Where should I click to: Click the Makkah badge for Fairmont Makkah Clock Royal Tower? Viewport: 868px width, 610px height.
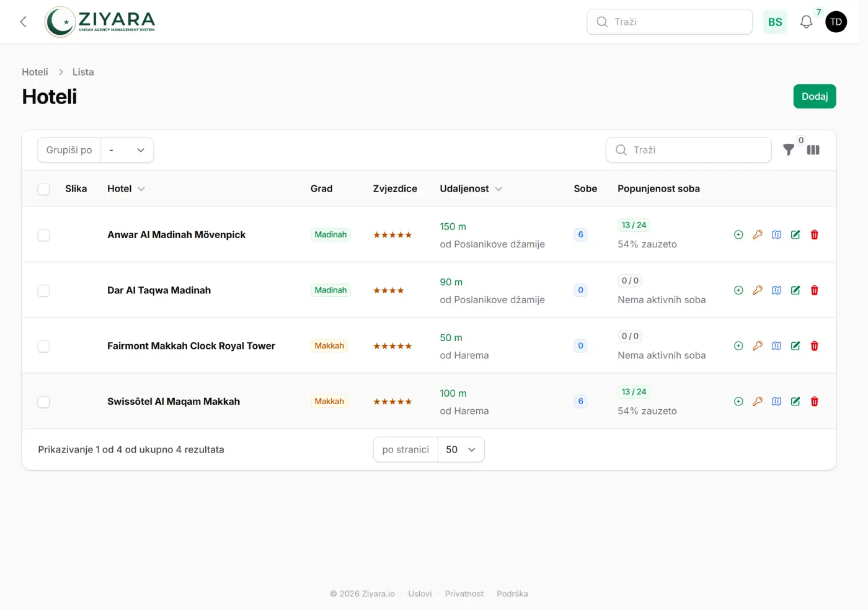click(x=329, y=346)
